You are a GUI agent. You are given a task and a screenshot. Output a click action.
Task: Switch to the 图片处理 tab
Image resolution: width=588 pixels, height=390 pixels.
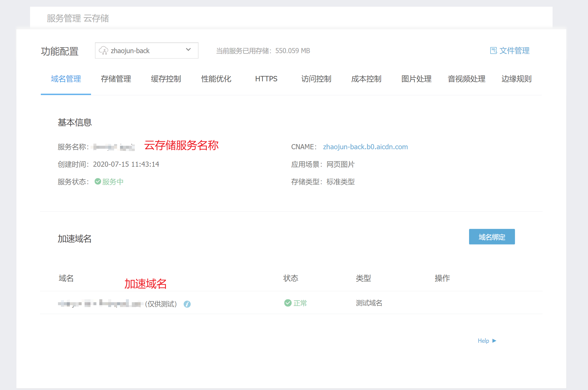(416, 79)
